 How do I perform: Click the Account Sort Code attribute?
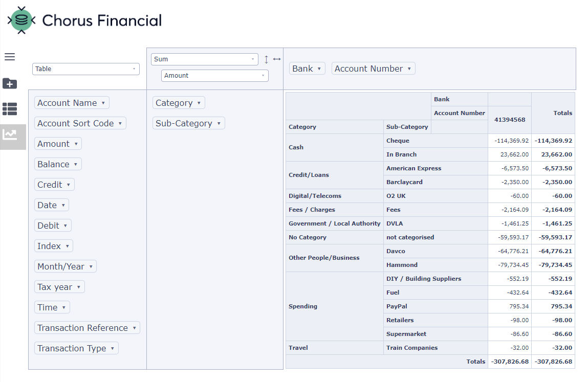(x=75, y=123)
